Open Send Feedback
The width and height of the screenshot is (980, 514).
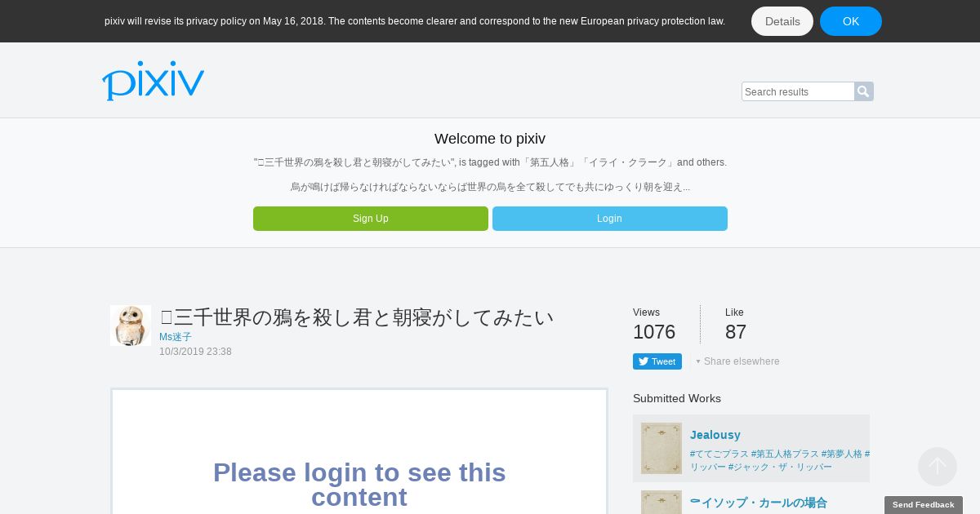click(x=924, y=505)
